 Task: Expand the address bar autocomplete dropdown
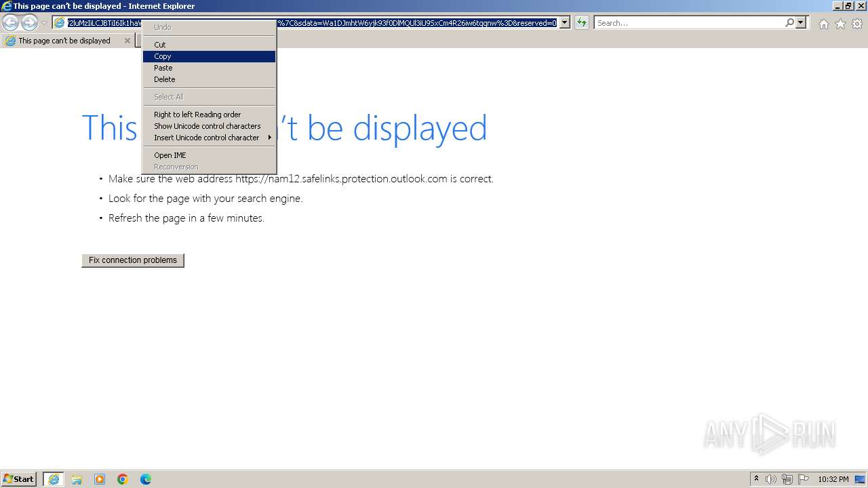pyautogui.click(x=565, y=23)
